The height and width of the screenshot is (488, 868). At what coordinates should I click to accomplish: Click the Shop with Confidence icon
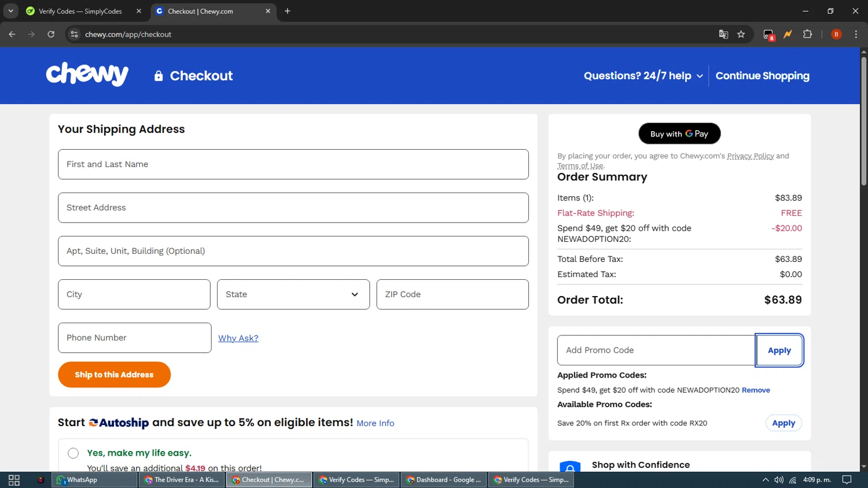click(x=570, y=466)
